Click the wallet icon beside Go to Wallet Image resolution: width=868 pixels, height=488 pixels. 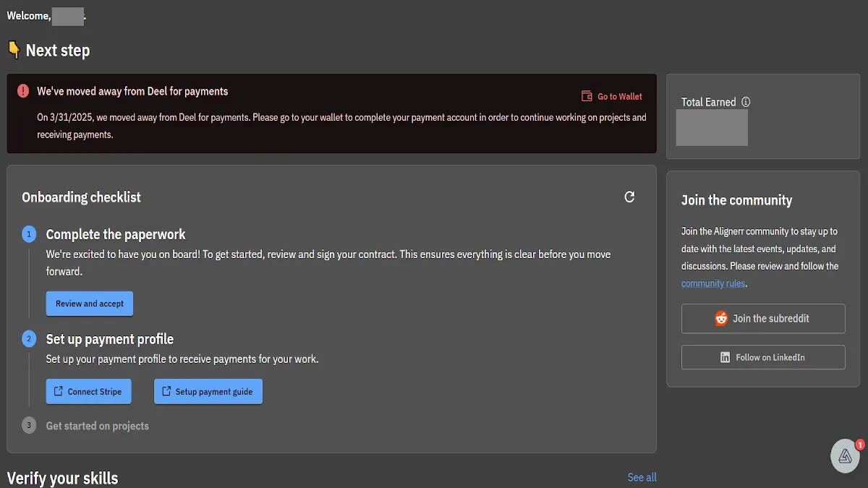(x=586, y=95)
